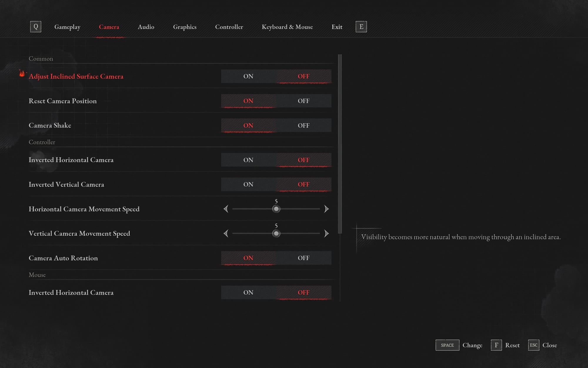
Task: Click the F key icon next to Reset
Action: 496,345
